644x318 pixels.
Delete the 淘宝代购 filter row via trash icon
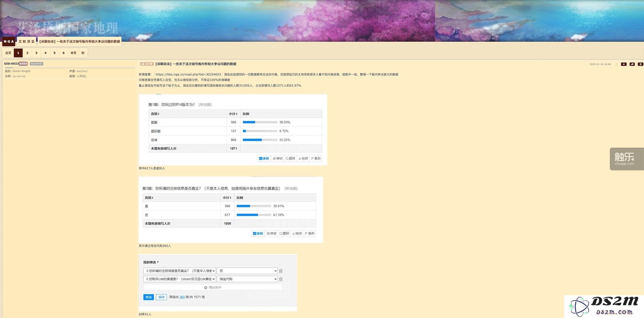point(281,279)
